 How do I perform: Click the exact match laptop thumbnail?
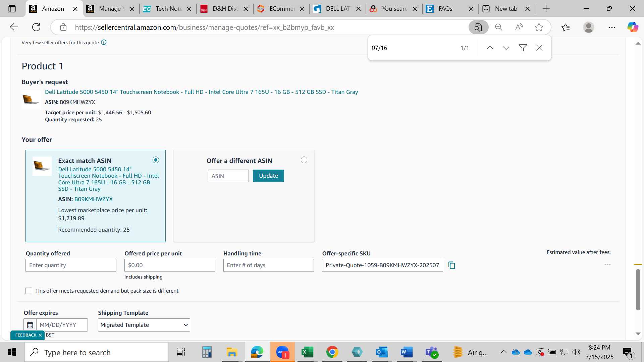[x=42, y=166]
